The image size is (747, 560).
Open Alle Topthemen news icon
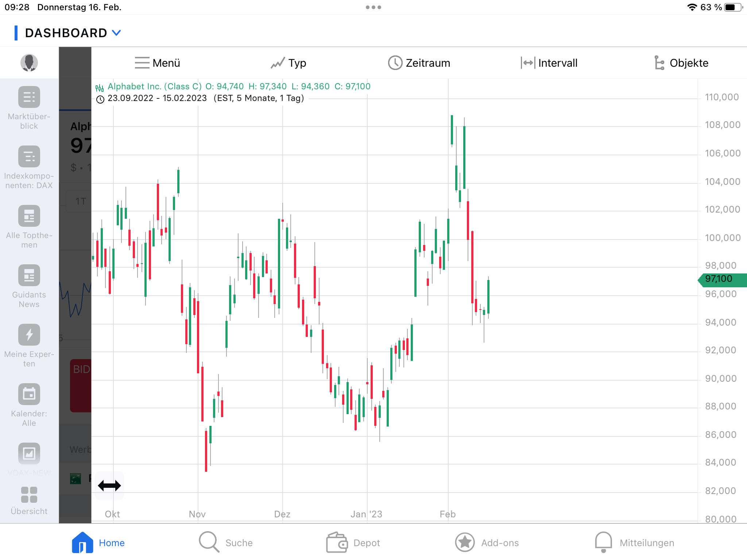pos(29,216)
